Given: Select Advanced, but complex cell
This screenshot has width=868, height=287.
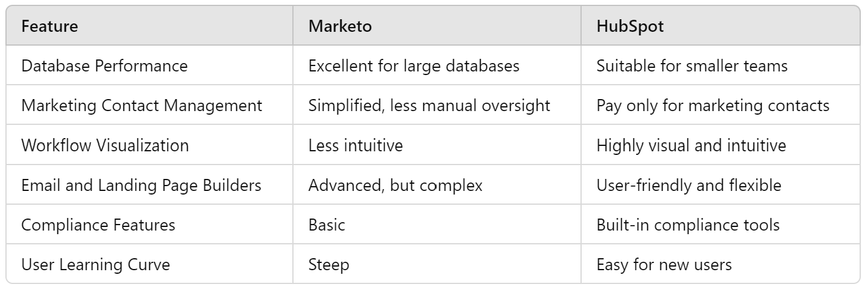Looking at the screenshot, I should click(395, 185).
